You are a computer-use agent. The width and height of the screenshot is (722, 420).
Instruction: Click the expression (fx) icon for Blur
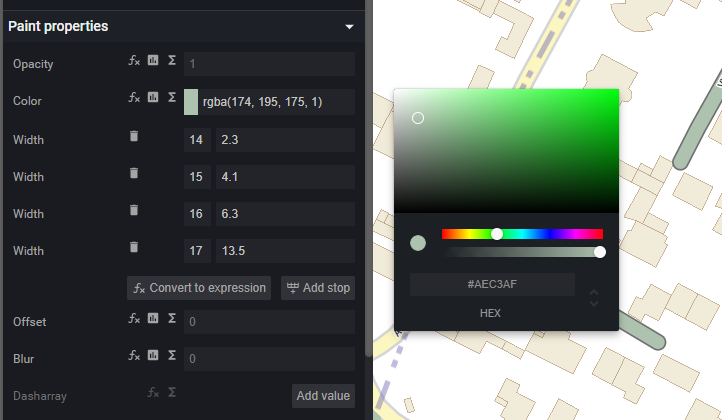[135, 355]
